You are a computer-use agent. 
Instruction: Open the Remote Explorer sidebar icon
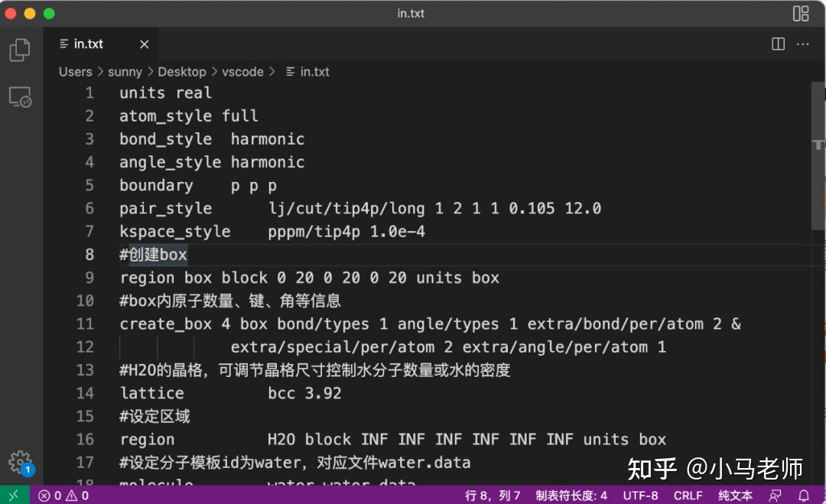click(20, 97)
